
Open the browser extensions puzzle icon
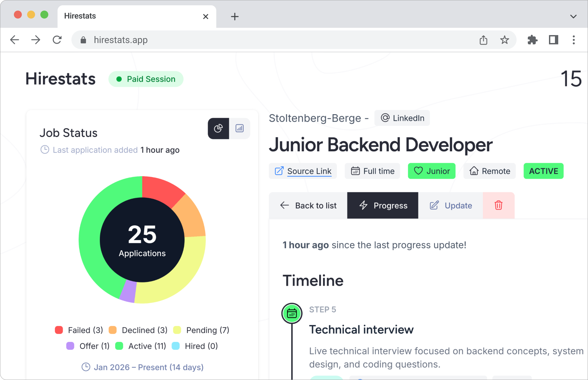(532, 40)
